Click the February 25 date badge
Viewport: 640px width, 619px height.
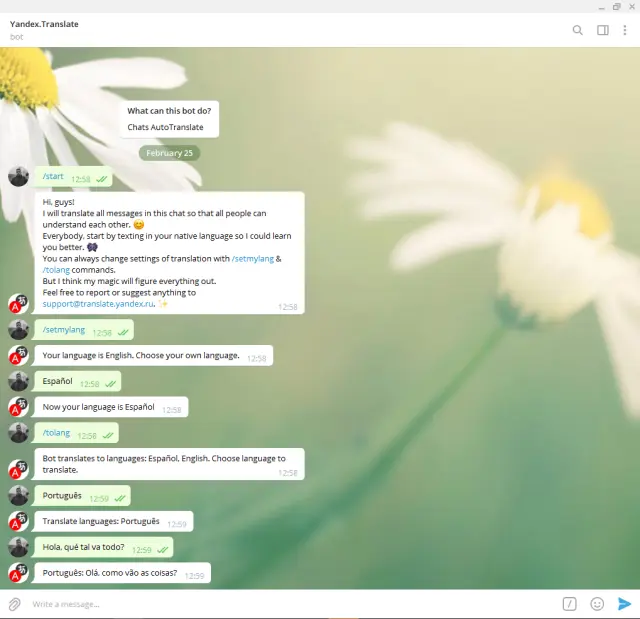(x=169, y=153)
